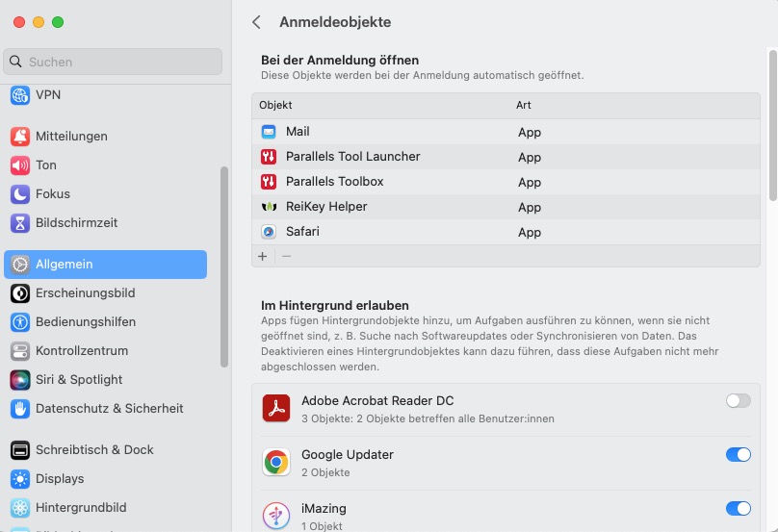Click Adobe Acrobat Reader DC label
Image resolution: width=778 pixels, height=532 pixels.
point(377,400)
